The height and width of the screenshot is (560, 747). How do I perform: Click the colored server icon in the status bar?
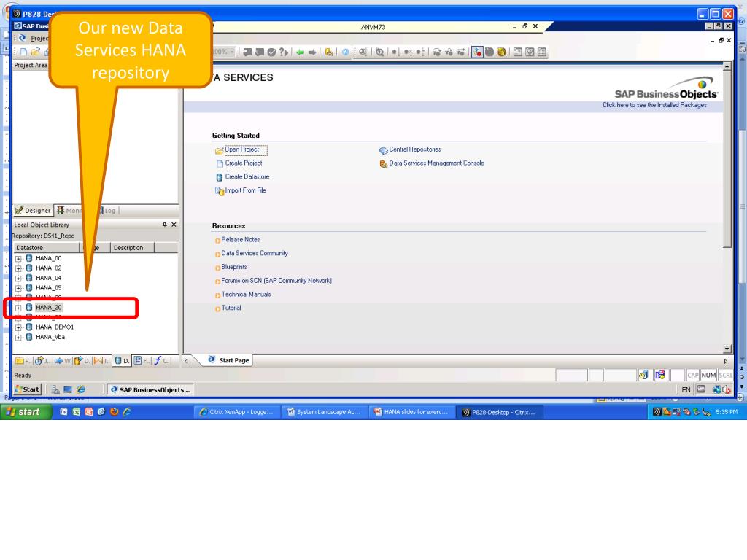point(659,376)
